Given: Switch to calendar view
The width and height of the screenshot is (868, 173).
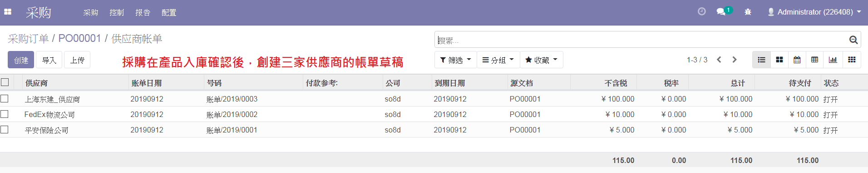Looking at the screenshot, I should (797, 60).
